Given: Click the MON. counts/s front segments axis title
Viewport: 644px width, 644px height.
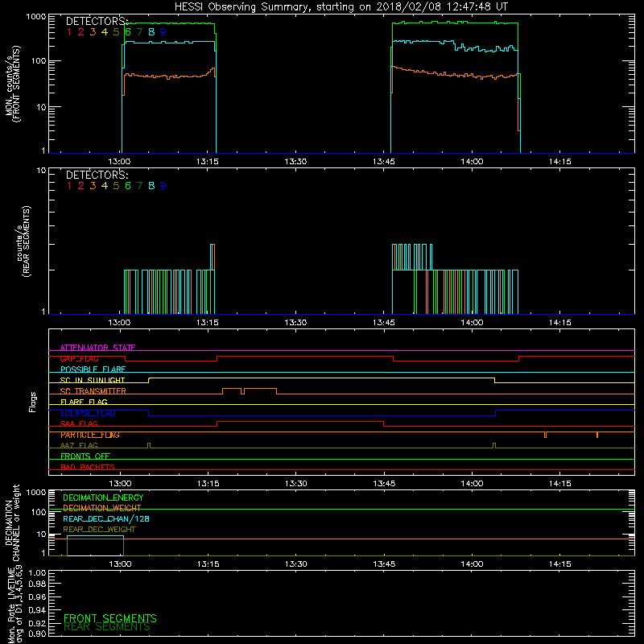Looking at the screenshot, I should click(x=12, y=84).
